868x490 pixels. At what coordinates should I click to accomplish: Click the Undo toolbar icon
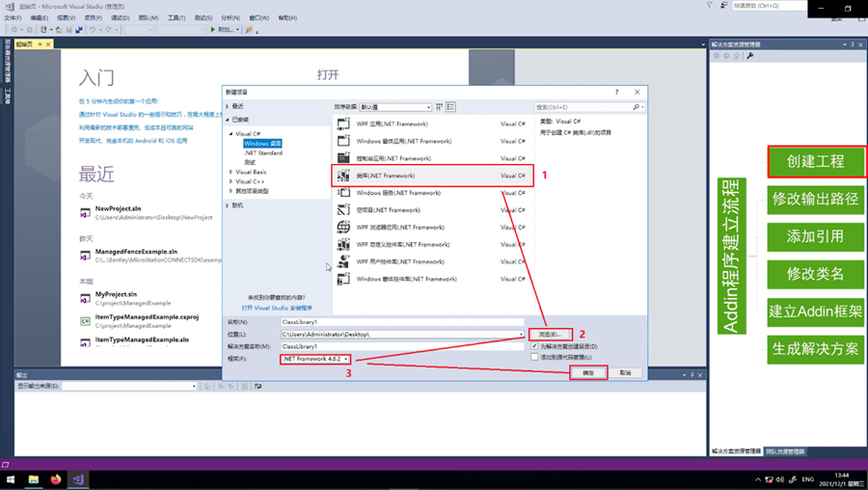(93, 29)
